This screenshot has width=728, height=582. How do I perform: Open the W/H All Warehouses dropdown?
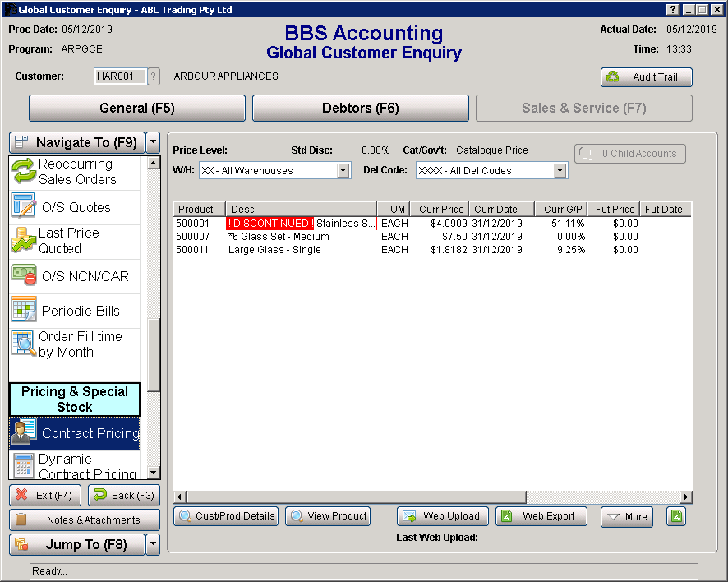tap(343, 171)
